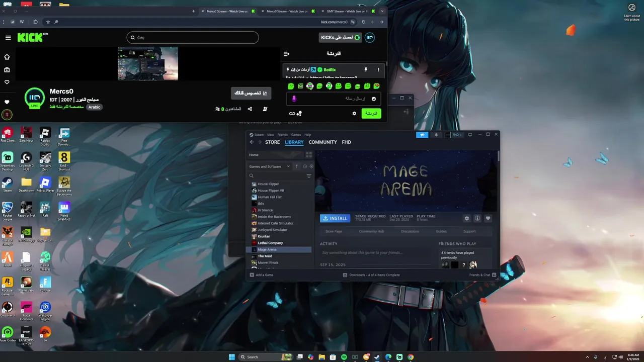Viewport: 644px width, 362px height.
Task: Click Rocket League desktop shortcut
Action: (x=7, y=210)
